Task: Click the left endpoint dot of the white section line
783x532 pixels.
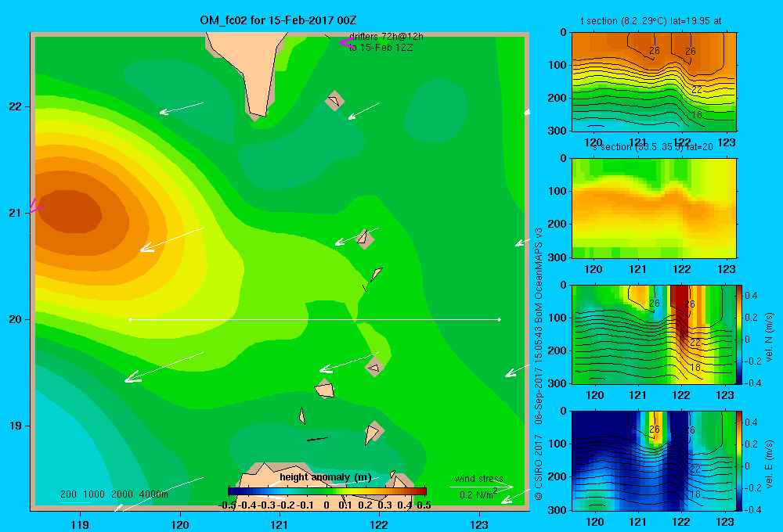Action: point(130,319)
